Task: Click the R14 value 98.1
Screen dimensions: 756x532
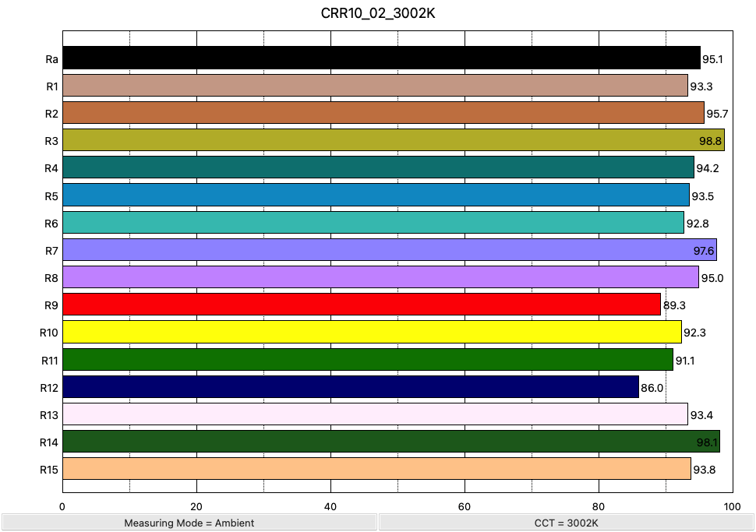Action: (x=707, y=443)
